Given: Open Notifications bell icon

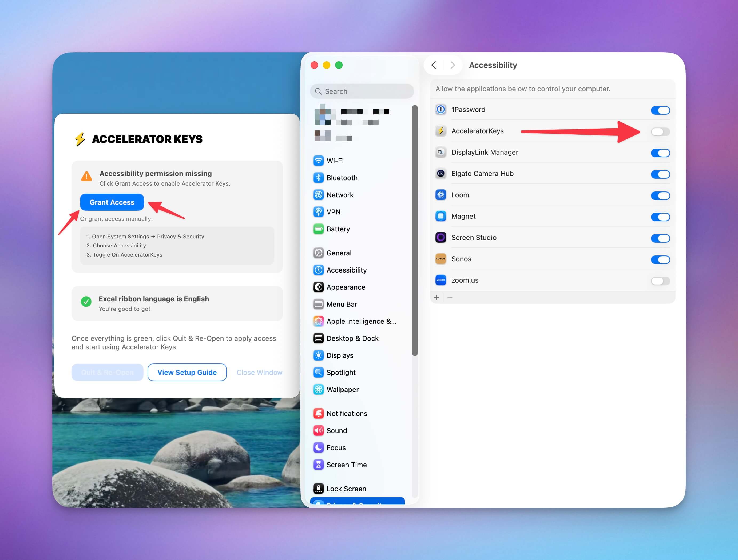Looking at the screenshot, I should click(318, 413).
